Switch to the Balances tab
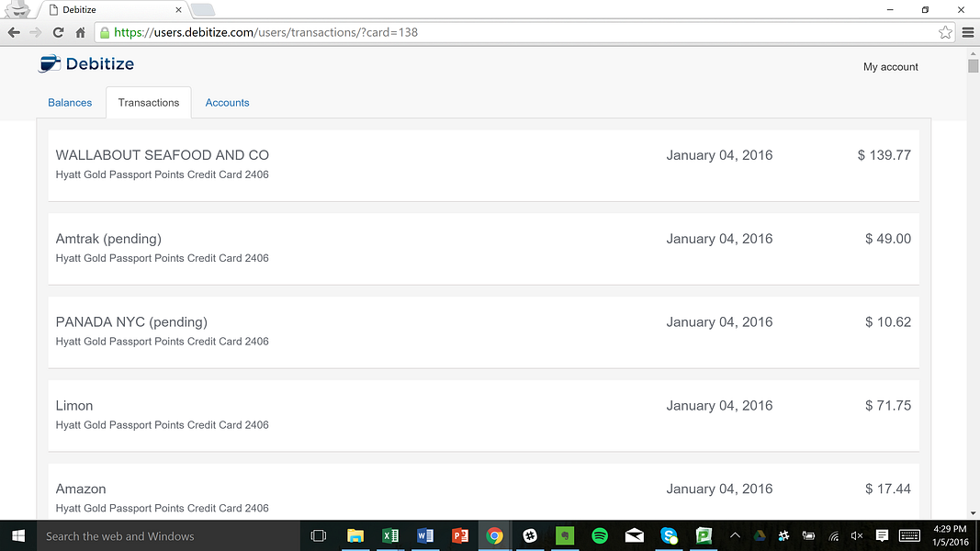The width and height of the screenshot is (980, 551). coord(70,103)
